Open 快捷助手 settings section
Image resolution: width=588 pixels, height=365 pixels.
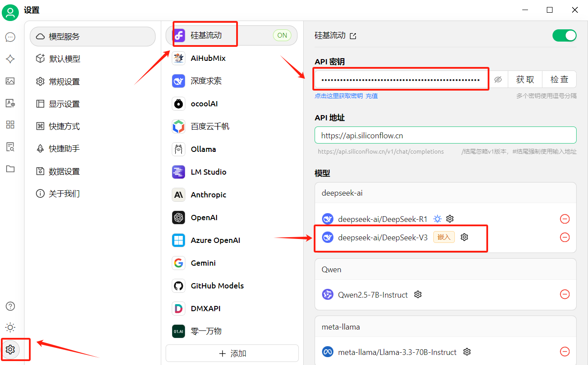[92, 148]
